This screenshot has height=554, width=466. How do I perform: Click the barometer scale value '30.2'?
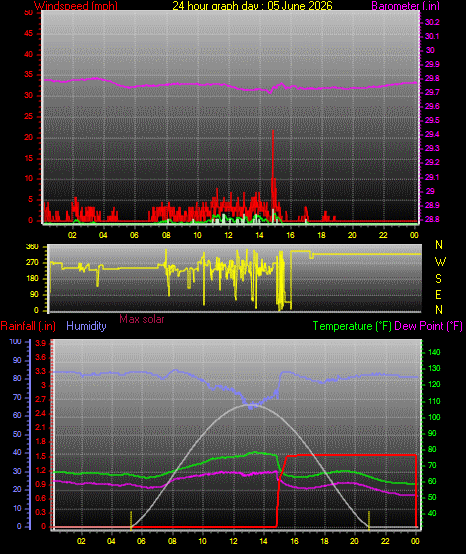(432, 22)
